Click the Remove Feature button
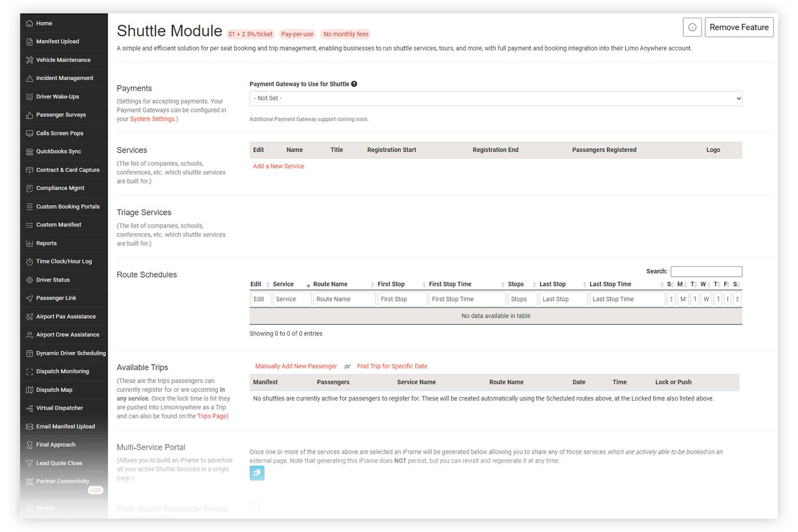Image resolution: width=798 pixels, height=532 pixels. (738, 27)
